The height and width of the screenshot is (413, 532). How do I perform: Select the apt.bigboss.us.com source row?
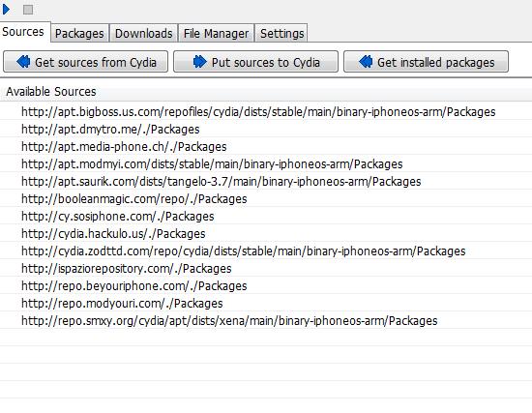266,111
